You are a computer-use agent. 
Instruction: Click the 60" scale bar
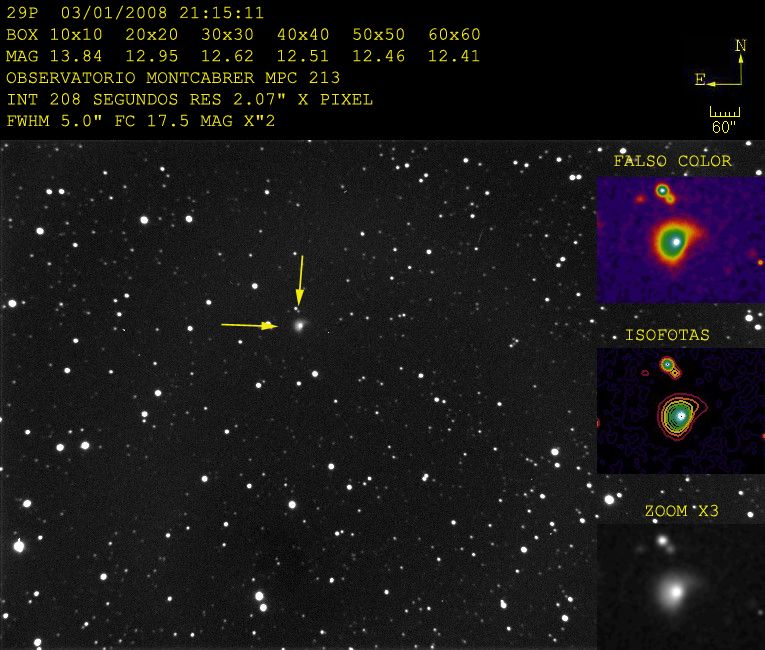coord(725,120)
